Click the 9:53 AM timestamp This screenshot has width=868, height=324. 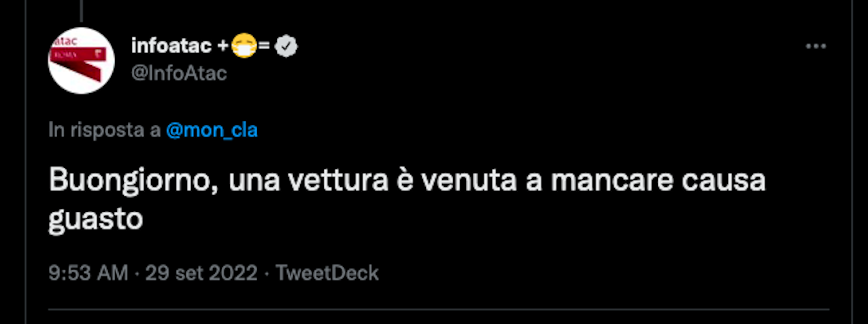(88, 273)
